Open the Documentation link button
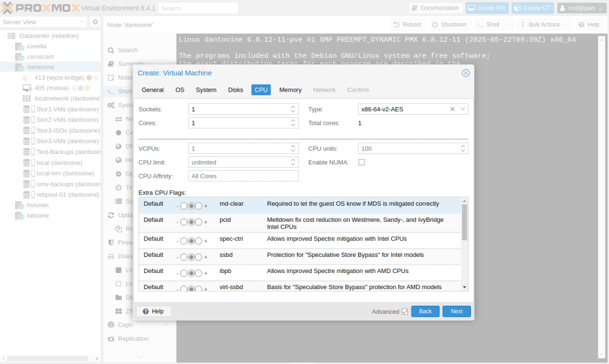The image size is (609, 364). (x=436, y=8)
